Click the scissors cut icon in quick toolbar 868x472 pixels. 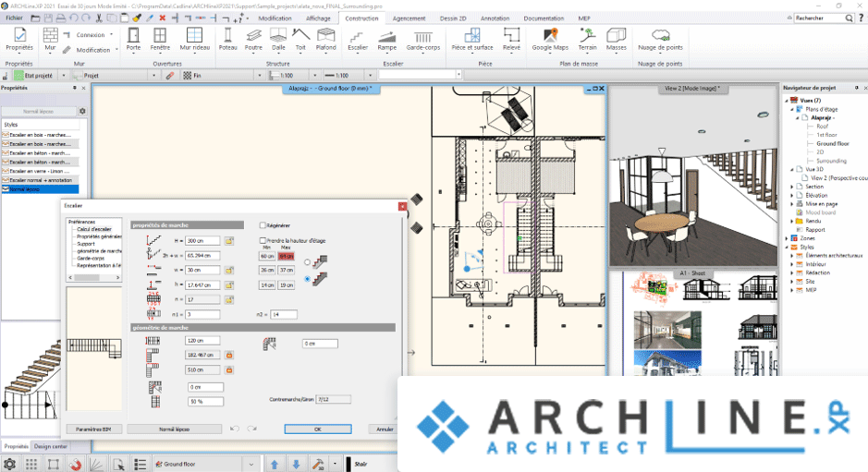pyautogui.click(x=99, y=18)
